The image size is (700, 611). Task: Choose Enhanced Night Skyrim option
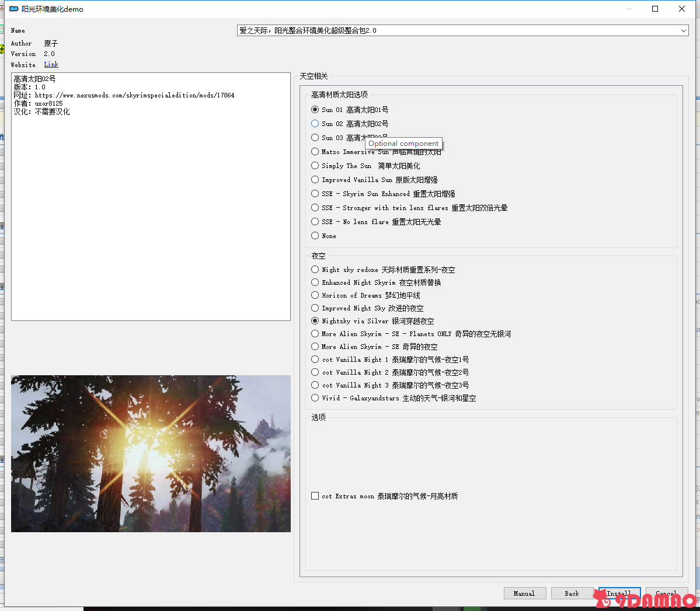[x=315, y=282]
